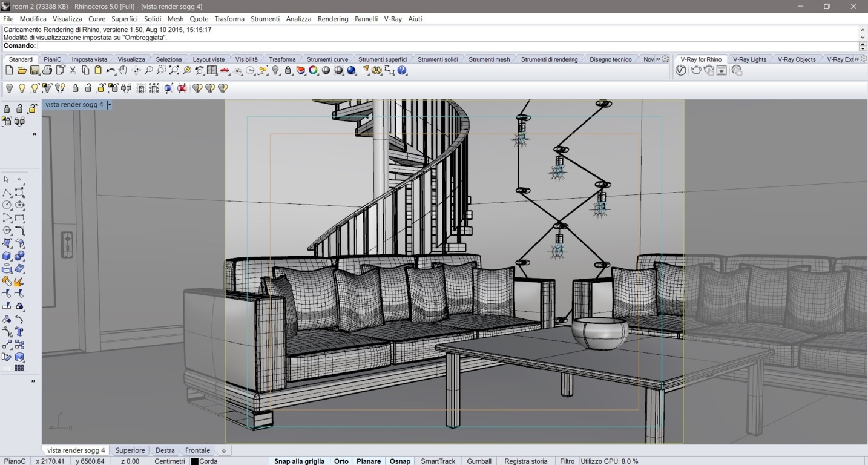The height and width of the screenshot is (465, 868).
Task: Open the Registra storia control
Action: point(525,461)
